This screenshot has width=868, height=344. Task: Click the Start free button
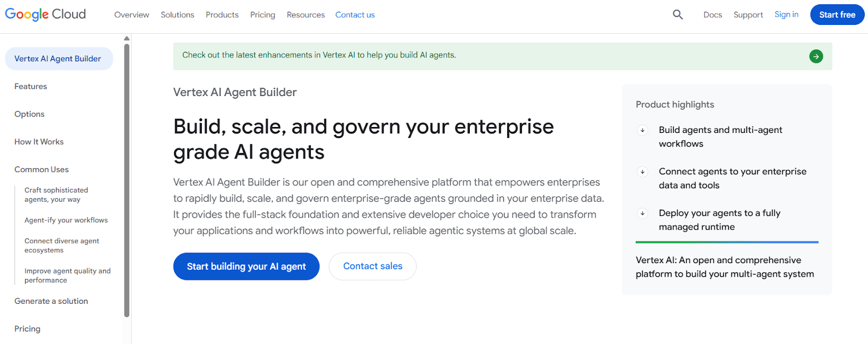click(837, 15)
